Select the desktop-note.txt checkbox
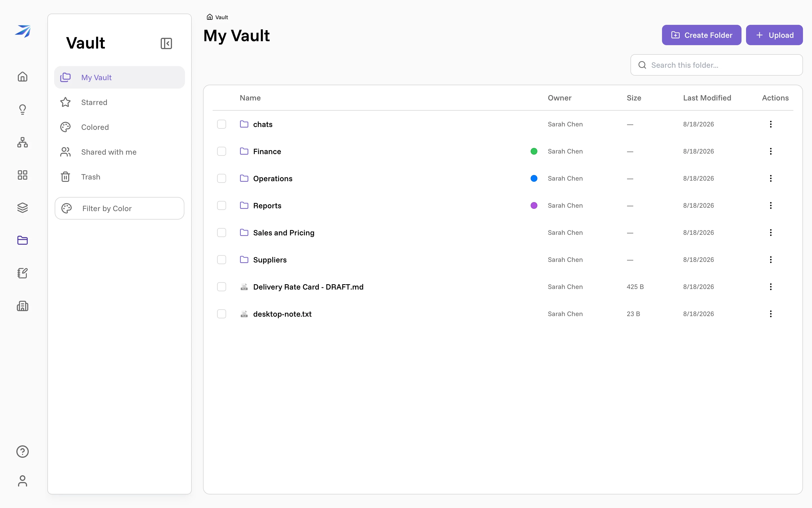Viewport: 812px width, 508px height. point(221,314)
